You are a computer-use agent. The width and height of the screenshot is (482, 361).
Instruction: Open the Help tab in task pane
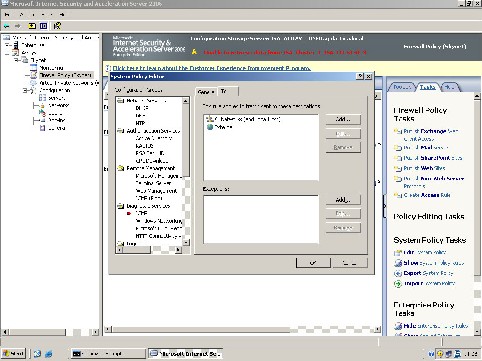(450, 87)
